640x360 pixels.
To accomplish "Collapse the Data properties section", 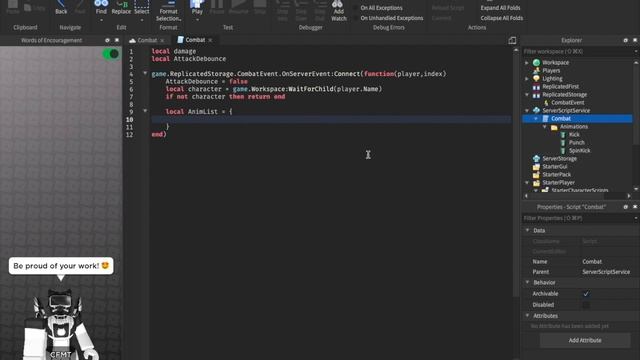I will click(x=527, y=230).
